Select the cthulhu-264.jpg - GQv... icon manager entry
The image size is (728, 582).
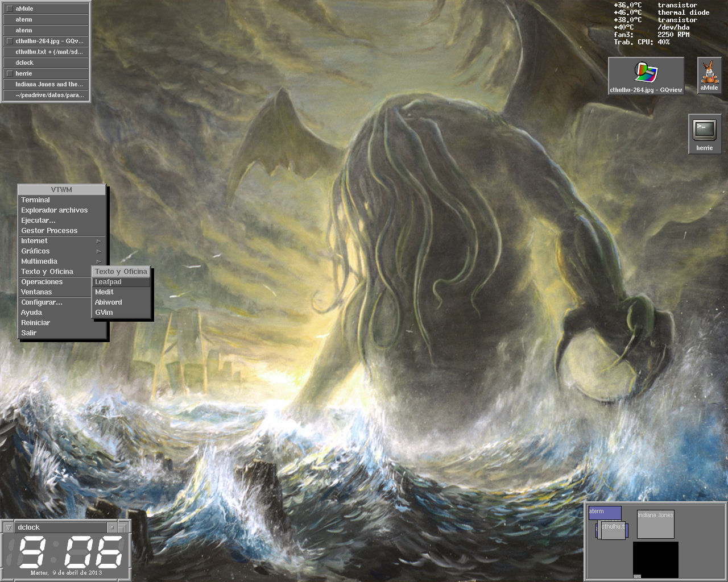click(x=46, y=41)
